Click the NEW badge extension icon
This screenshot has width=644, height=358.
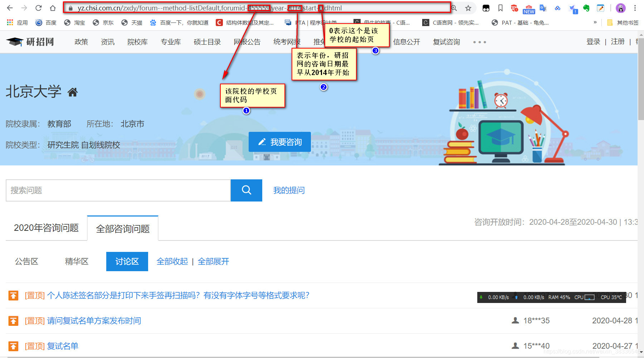tap(529, 9)
